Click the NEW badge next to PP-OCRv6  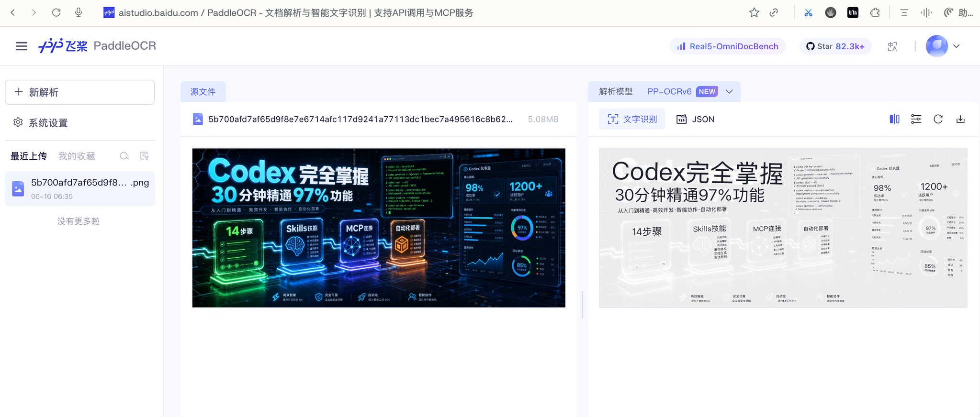pyautogui.click(x=707, y=91)
